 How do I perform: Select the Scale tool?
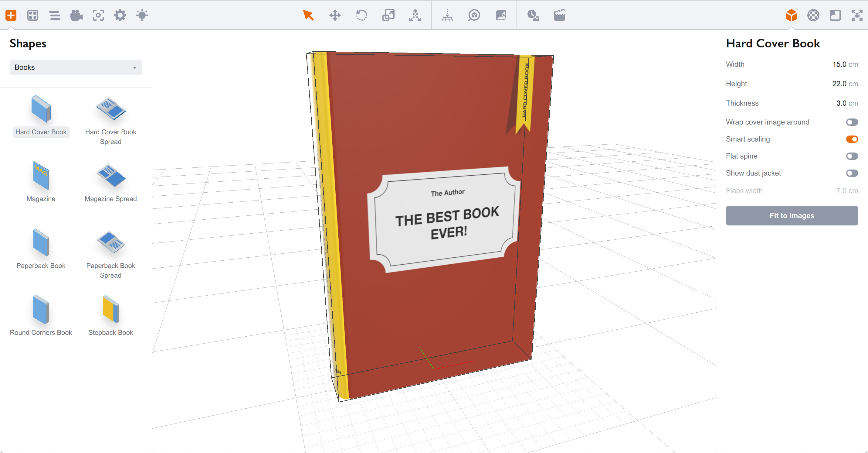tap(388, 15)
